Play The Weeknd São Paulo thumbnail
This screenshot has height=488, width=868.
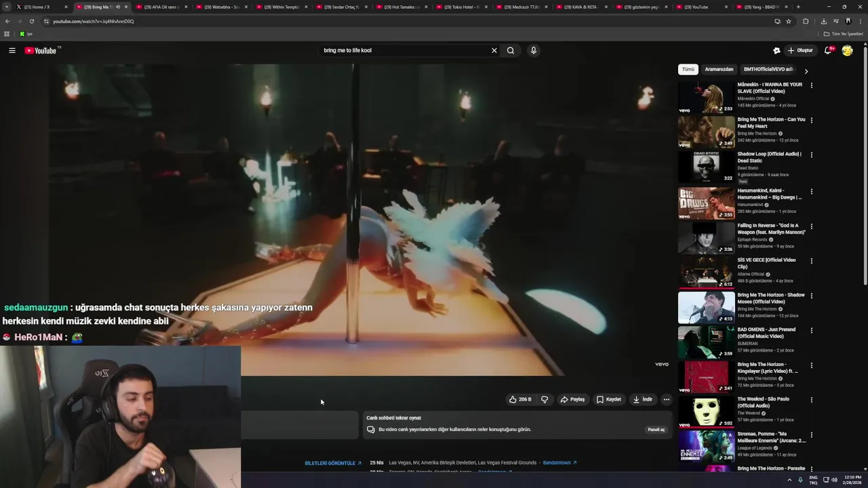706,411
